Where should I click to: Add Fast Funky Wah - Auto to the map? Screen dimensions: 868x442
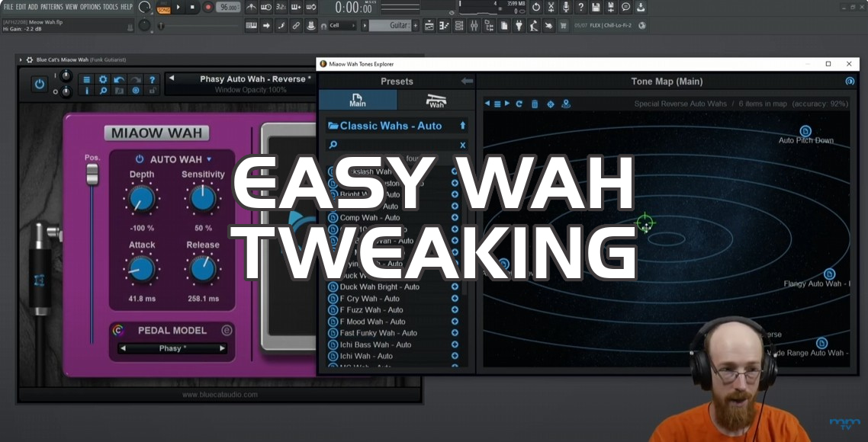[x=455, y=333]
